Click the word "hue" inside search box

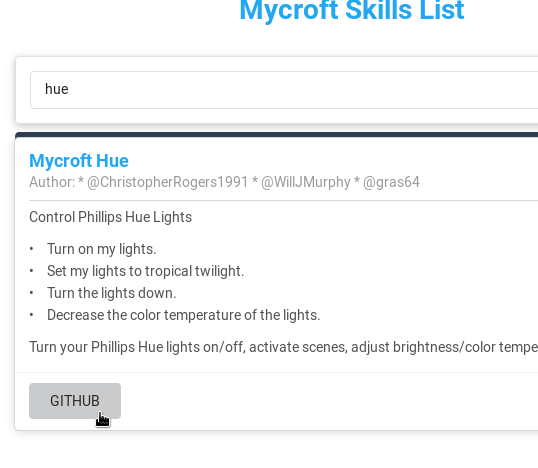click(x=57, y=89)
